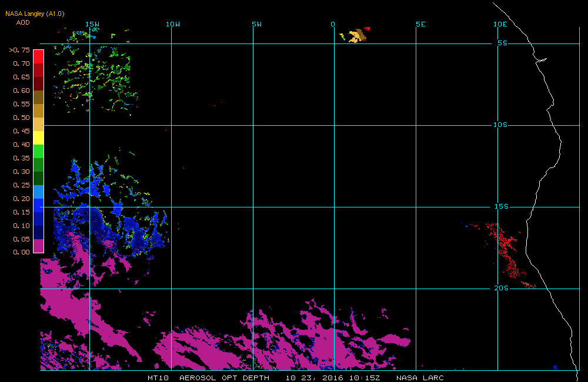588x382 pixels.
Task: Click the brown legend swatch between 0.60 and 0.55
Action: tap(39, 97)
